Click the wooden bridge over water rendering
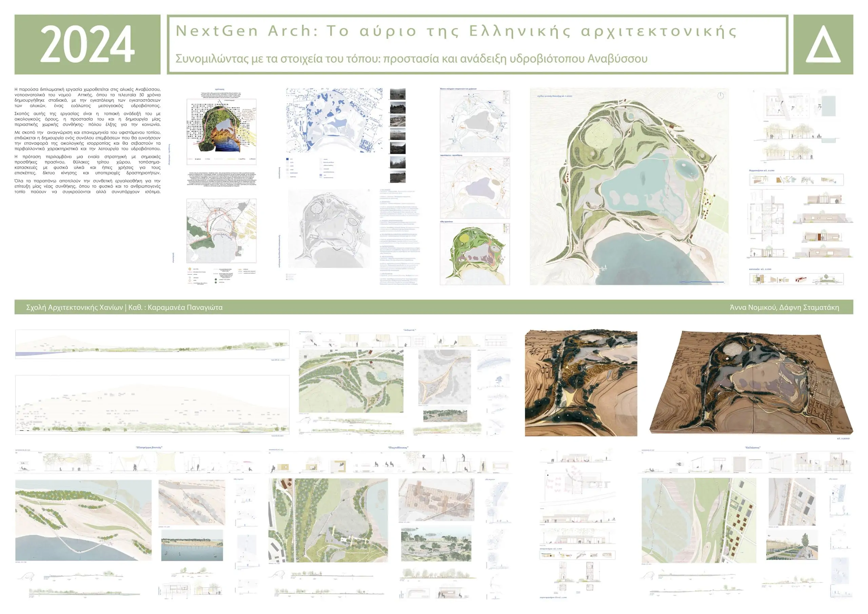This screenshot has width=868, height=614. [x=192, y=545]
